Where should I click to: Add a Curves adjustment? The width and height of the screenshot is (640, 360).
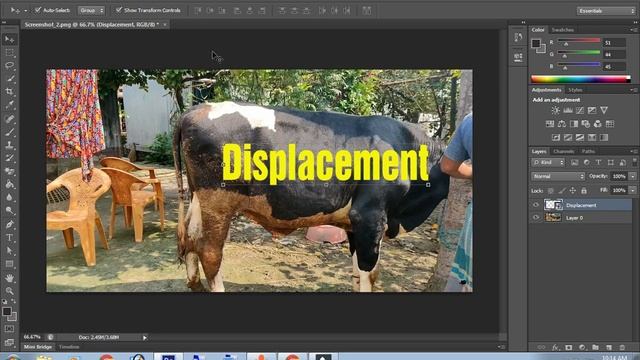pyautogui.click(x=580, y=110)
